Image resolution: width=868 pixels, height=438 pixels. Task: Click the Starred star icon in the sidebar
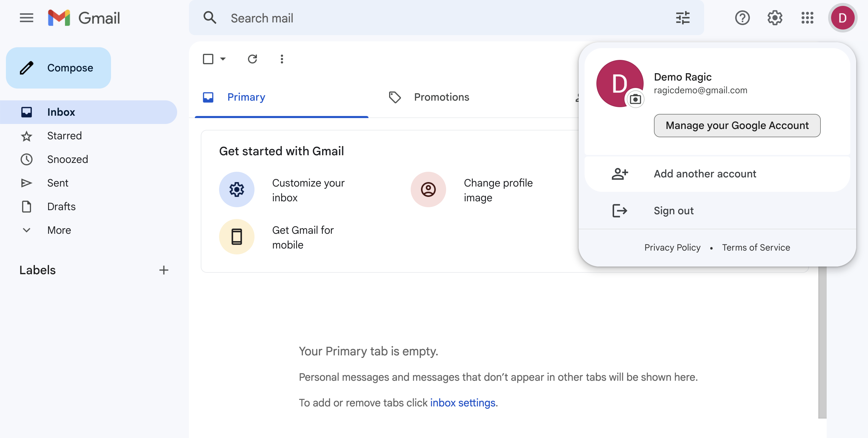(x=26, y=136)
